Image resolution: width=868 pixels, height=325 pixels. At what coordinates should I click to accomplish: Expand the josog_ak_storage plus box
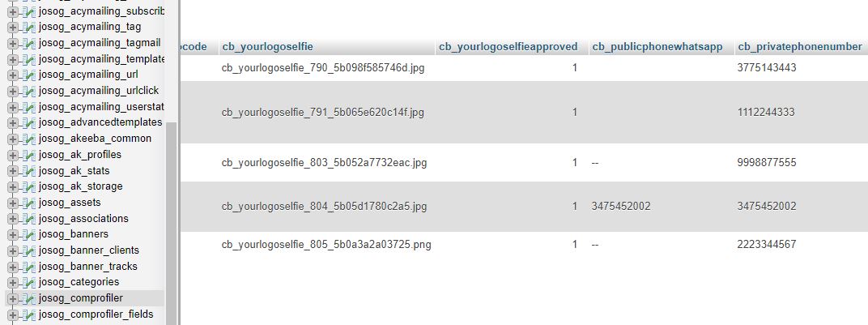tap(13, 186)
